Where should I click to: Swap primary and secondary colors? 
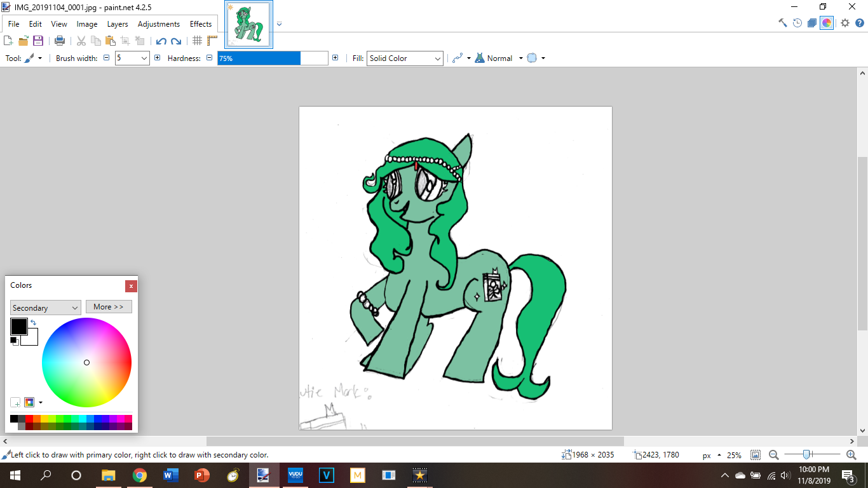(x=33, y=323)
